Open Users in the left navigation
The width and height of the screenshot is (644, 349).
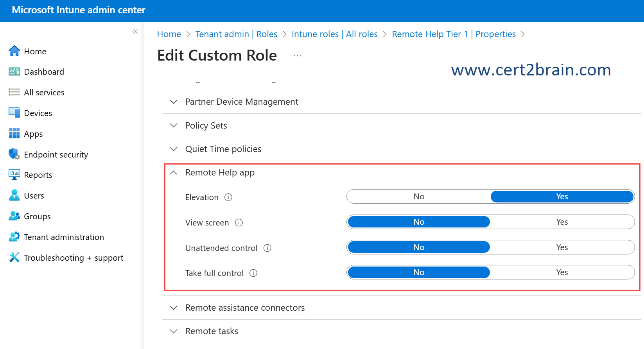34,196
